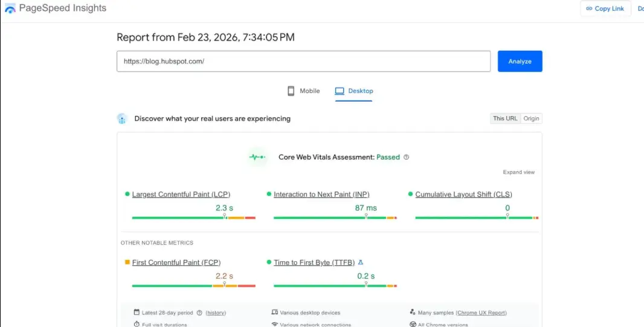
Task: Select the Desktop tab
Action: point(353,91)
